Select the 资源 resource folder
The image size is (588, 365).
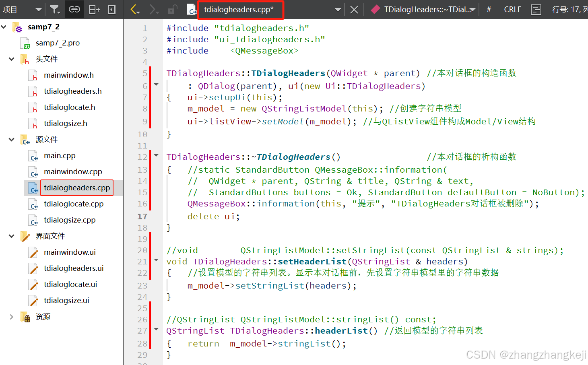(43, 317)
